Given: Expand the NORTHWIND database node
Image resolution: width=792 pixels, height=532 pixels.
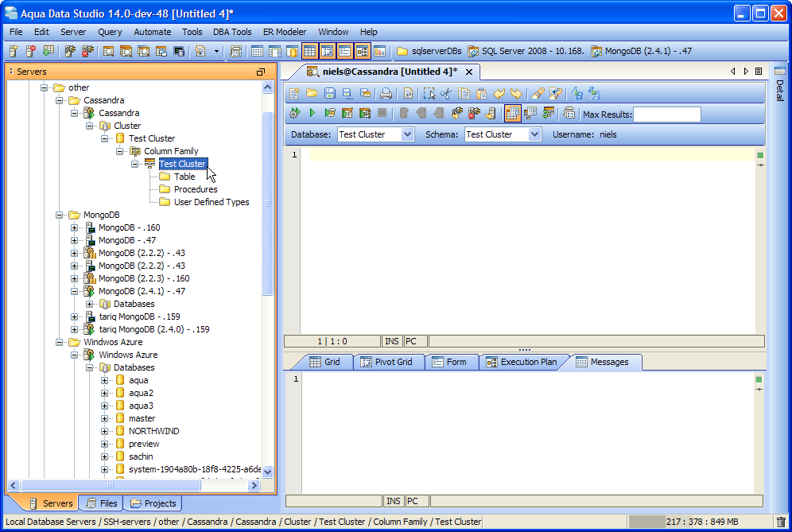Looking at the screenshot, I should (104, 431).
